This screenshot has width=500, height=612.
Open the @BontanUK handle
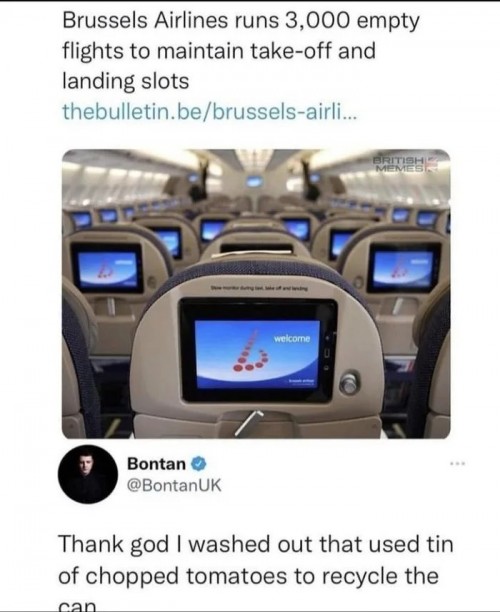click(x=174, y=485)
